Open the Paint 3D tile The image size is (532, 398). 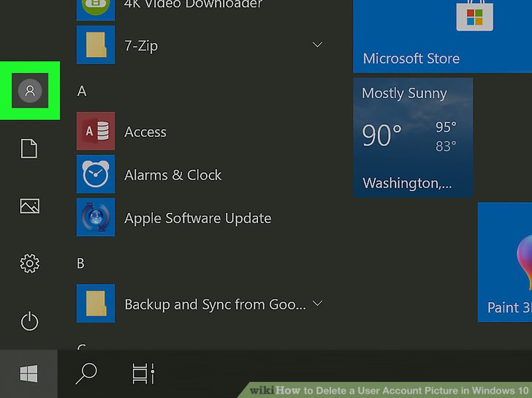coord(505,262)
